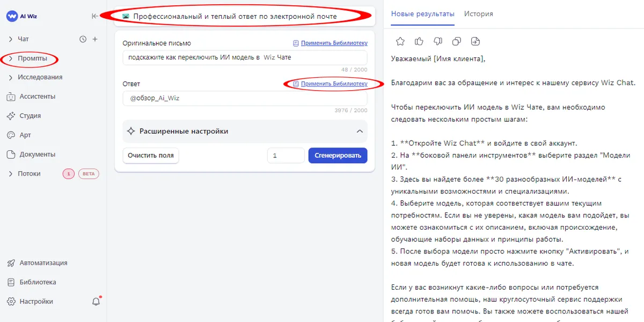Open the Арт section in sidebar
Screen dimensions: 644x322
25,135
